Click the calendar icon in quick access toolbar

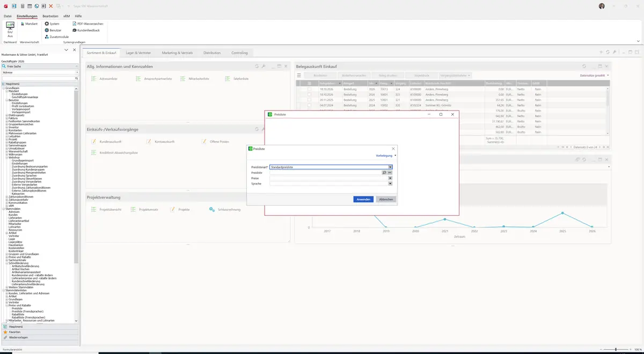pos(30,6)
